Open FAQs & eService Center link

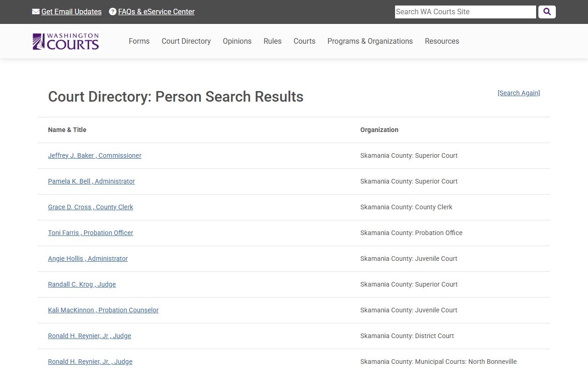point(156,11)
